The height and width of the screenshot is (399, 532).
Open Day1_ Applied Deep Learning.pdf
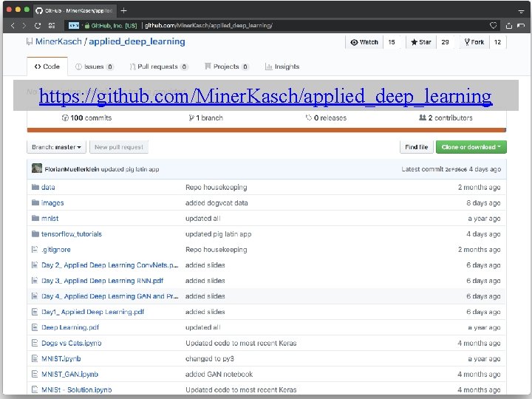coord(93,312)
